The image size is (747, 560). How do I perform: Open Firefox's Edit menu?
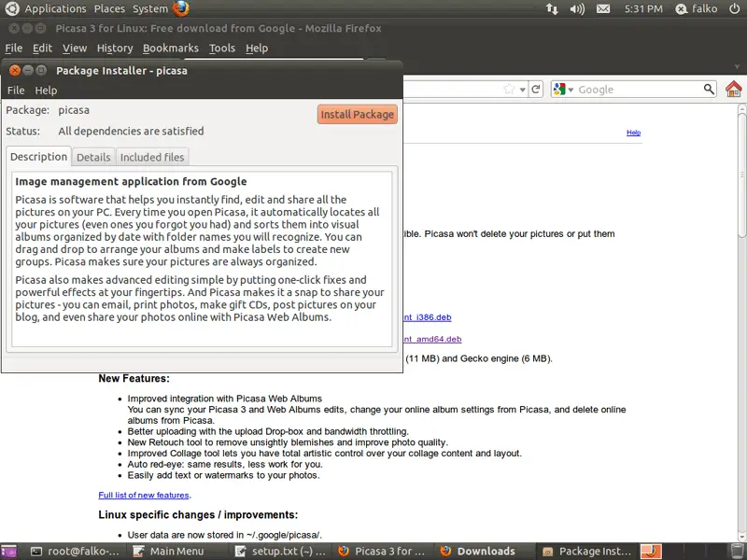coord(42,49)
